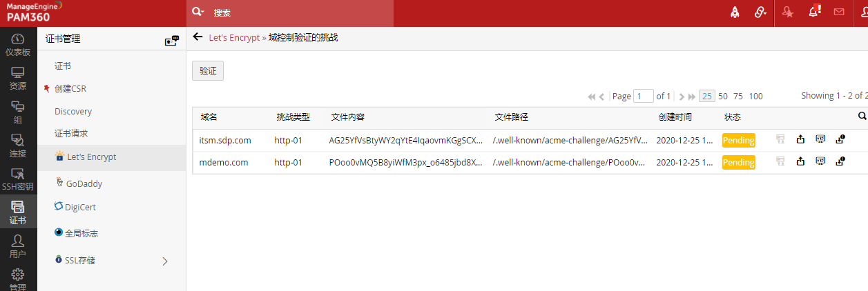Click the rocket quick-start icon in the header
This screenshot has height=291, width=868.
click(735, 12)
